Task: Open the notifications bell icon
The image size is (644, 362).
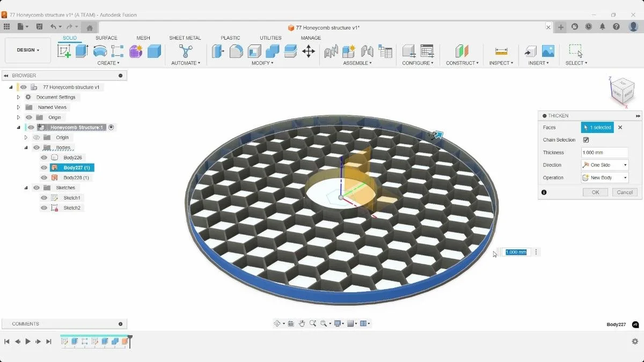Action: (603, 27)
